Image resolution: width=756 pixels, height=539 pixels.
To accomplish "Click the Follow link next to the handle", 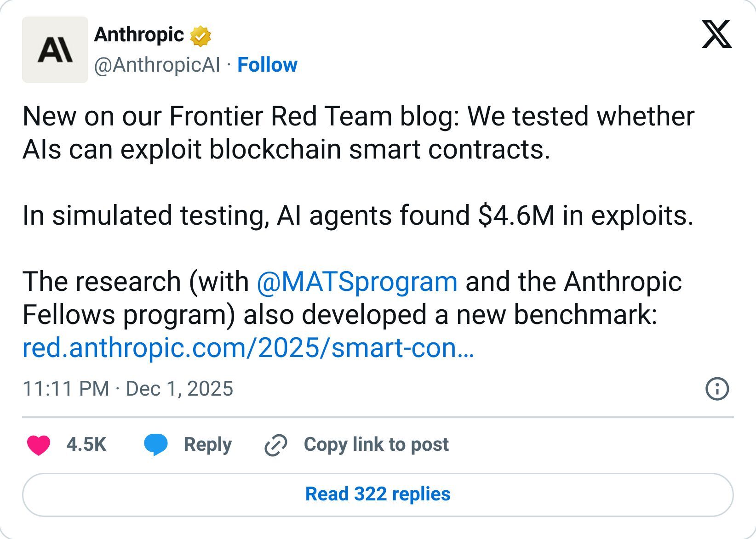I will [x=267, y=64].
